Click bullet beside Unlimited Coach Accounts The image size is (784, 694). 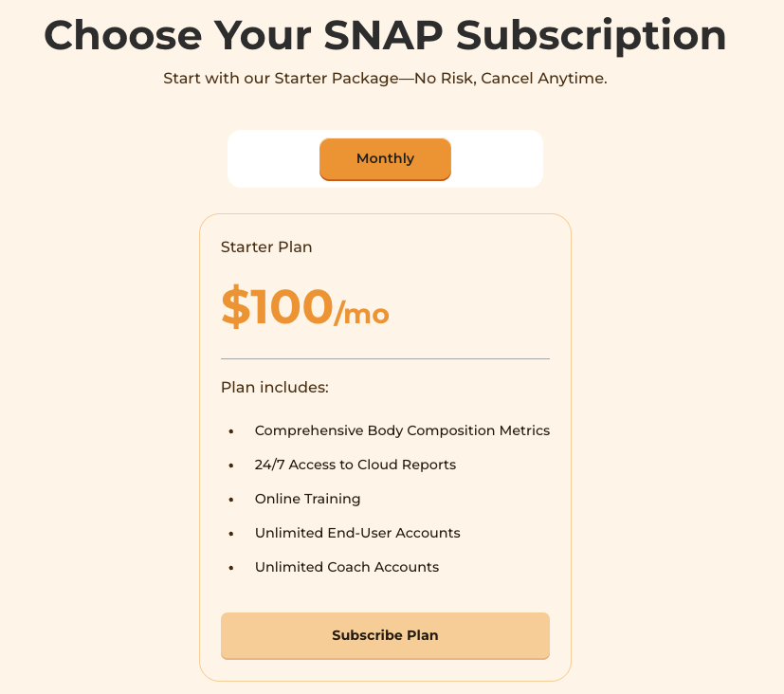(231, 568)
